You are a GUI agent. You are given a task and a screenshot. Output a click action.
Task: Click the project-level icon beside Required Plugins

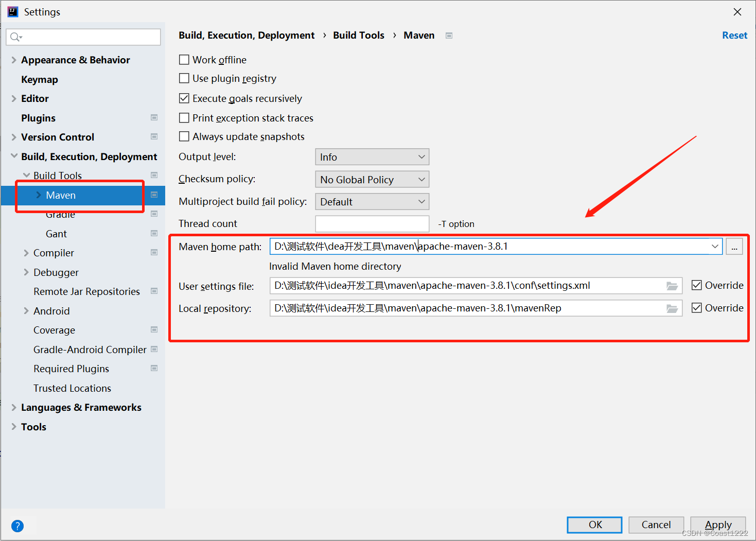click(154, 369)
